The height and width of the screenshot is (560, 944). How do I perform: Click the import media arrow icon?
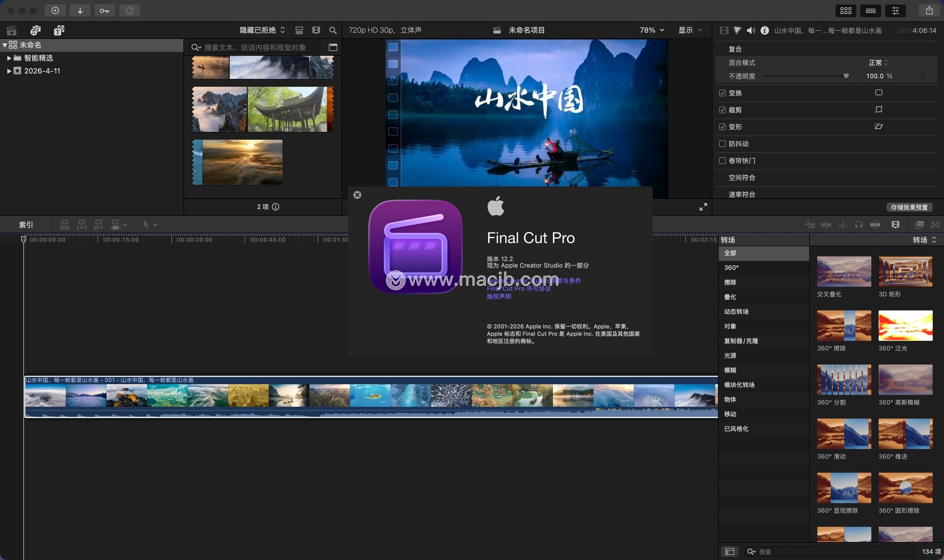tap(80, 10)
